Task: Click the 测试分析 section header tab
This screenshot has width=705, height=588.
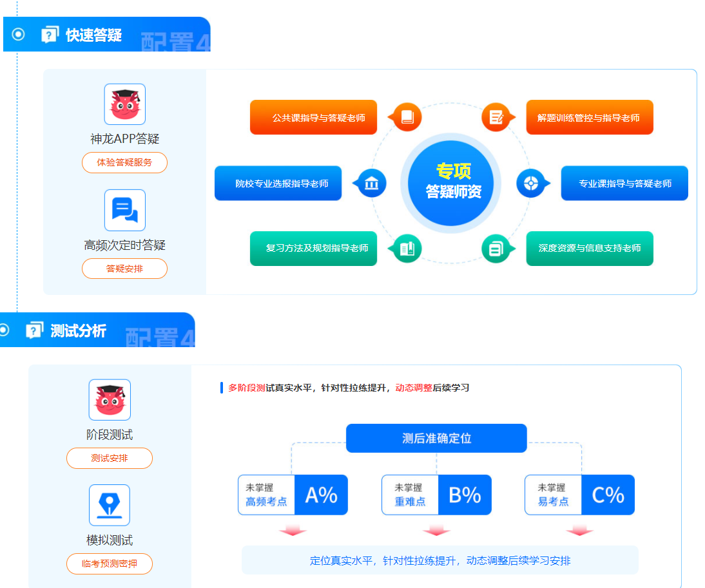Action: pyautogui.click(x=97, y=330)
